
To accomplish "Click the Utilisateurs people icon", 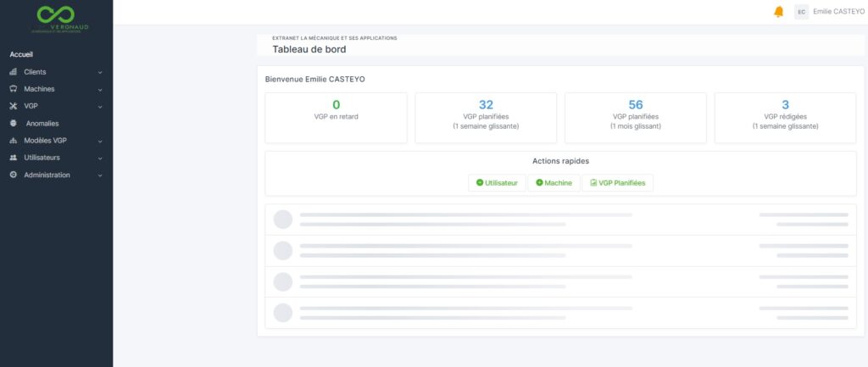I will click(x=14, y=158).
